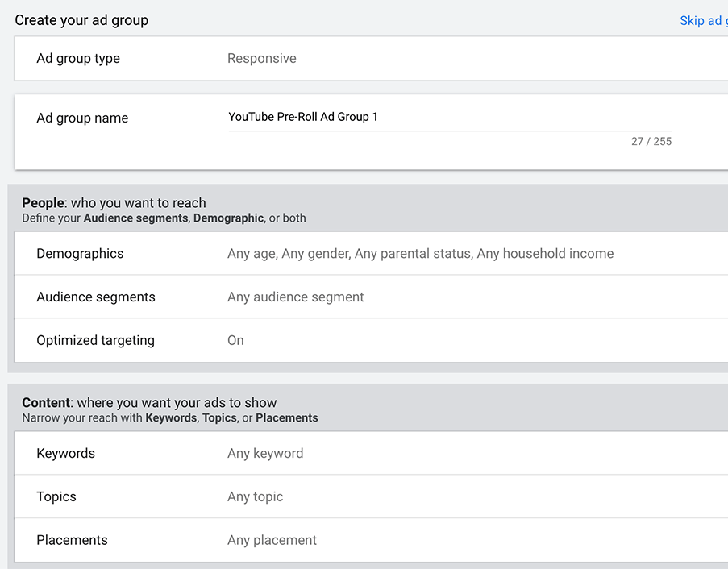
Task: Click the People: who you want to reach header
Action: point(114,204)
